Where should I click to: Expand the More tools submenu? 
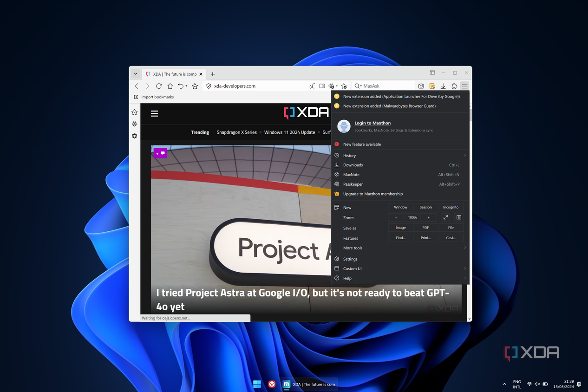(400, 248)
